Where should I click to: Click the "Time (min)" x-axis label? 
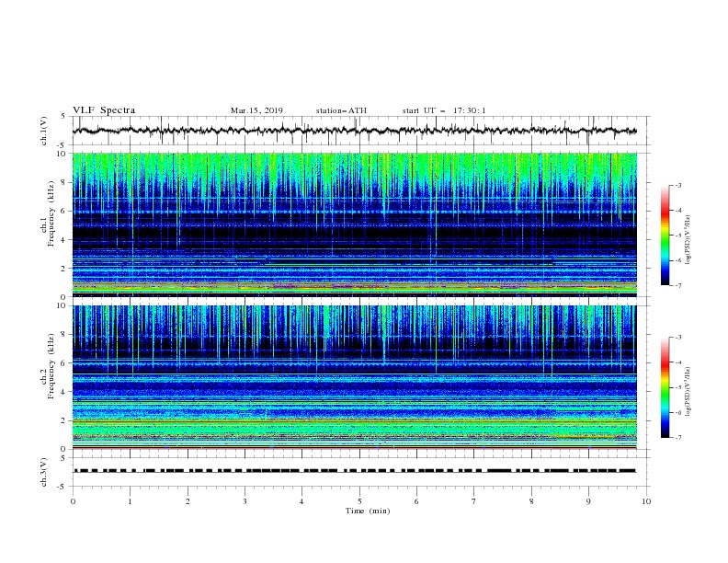click(368, 511)
